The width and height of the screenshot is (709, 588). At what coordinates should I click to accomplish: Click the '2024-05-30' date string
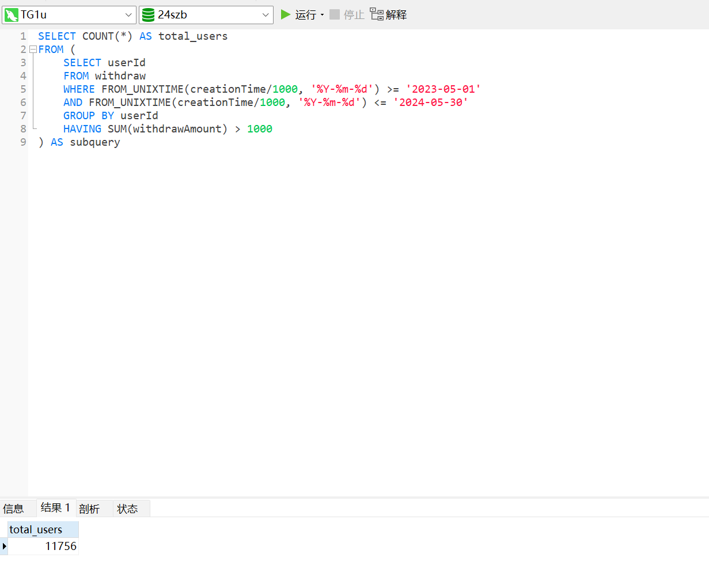[x=431, y=102]
